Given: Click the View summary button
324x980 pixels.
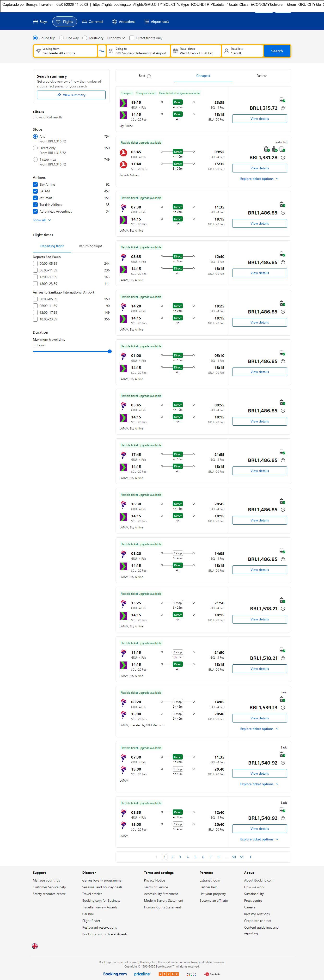Looking at the screenshot, I should click(71, 95).
